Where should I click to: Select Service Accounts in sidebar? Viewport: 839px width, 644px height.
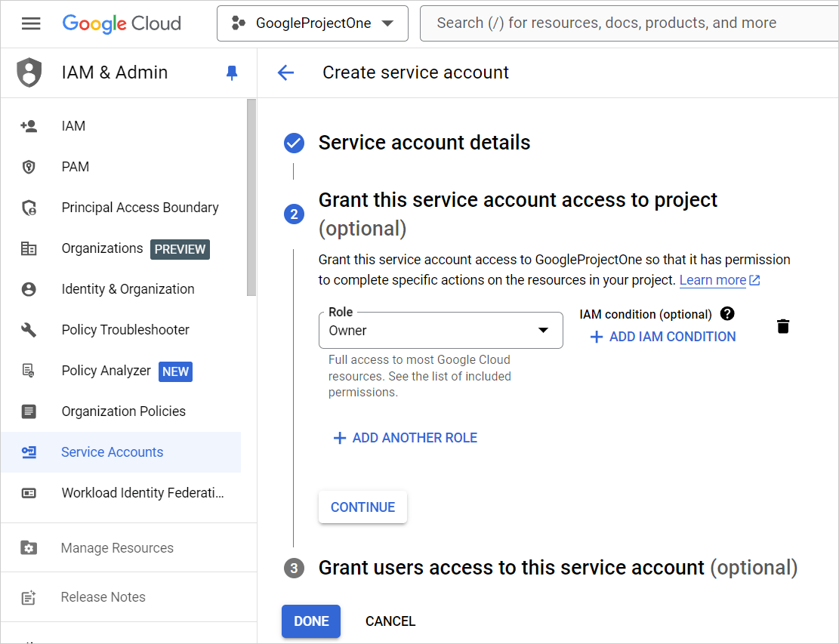[120, 452]
